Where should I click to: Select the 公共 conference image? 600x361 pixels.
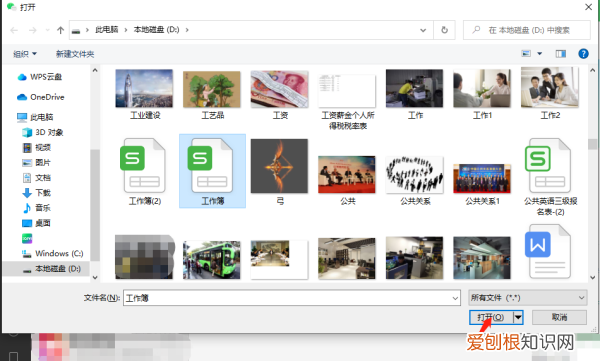347,175
